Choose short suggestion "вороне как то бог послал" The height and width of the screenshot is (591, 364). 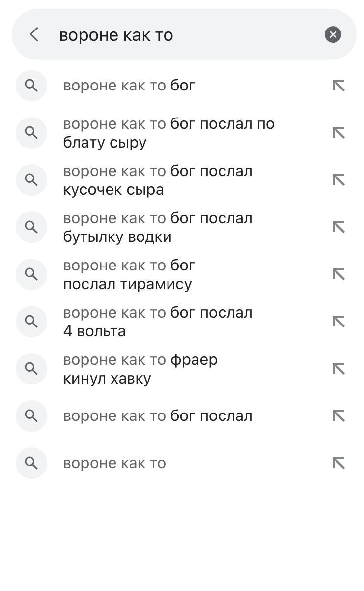(x=157, y=416)
